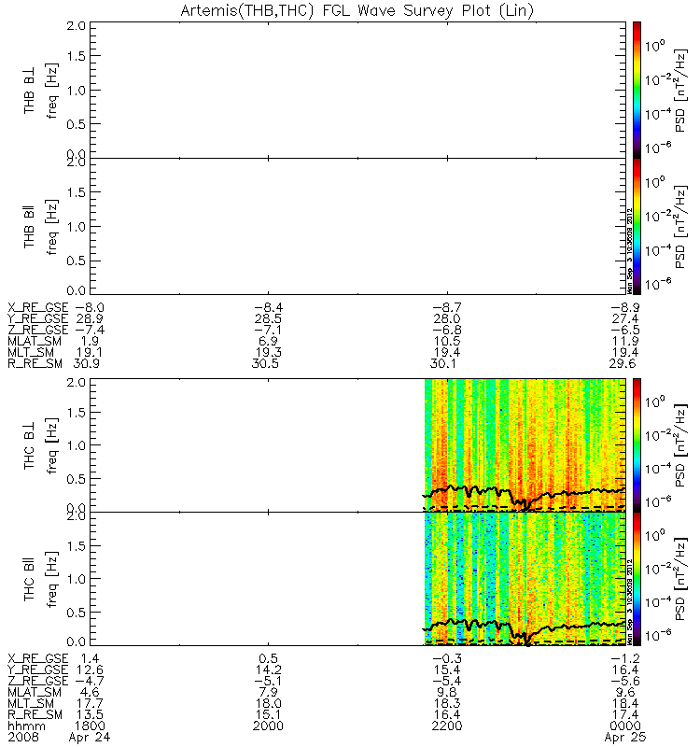Image resolution: width=700 pixels, height=747 pixels.
Task: Click the THC MLAT_SM value '7.9'
Action: [268, 692]
